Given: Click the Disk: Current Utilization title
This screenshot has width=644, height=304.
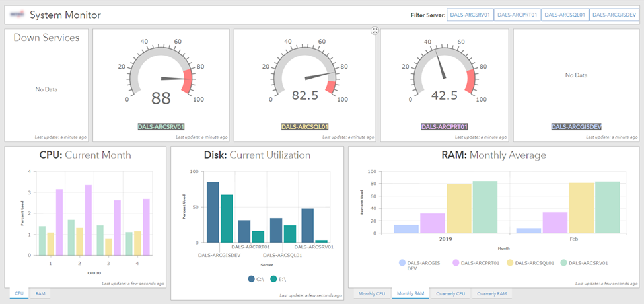Looking at the screenshot, I should [258, 155].
